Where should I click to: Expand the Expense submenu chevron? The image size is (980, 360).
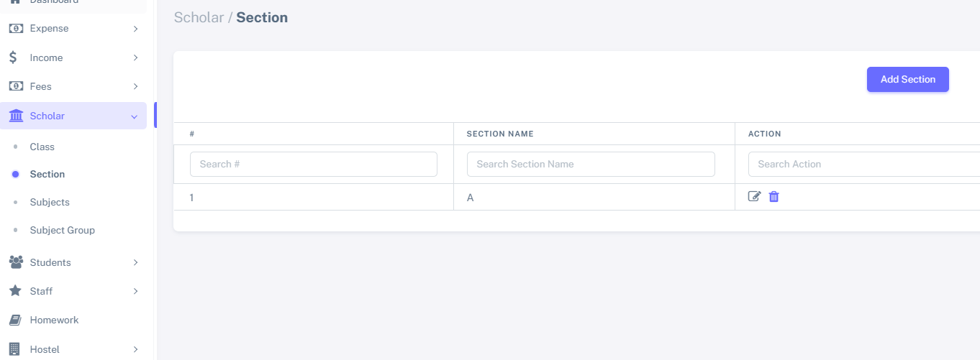pyautogui.click(x=135, y=29)
